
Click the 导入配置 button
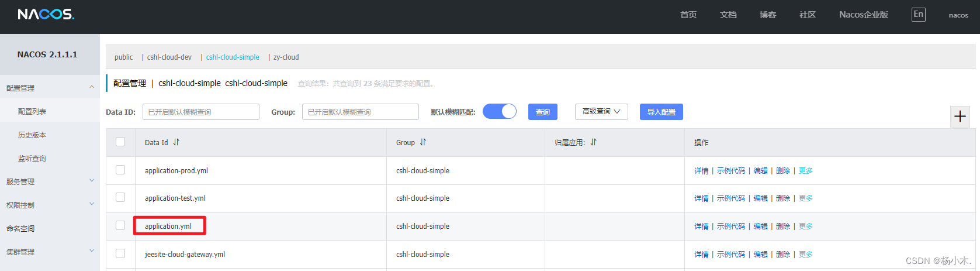[x=662, y=112]
